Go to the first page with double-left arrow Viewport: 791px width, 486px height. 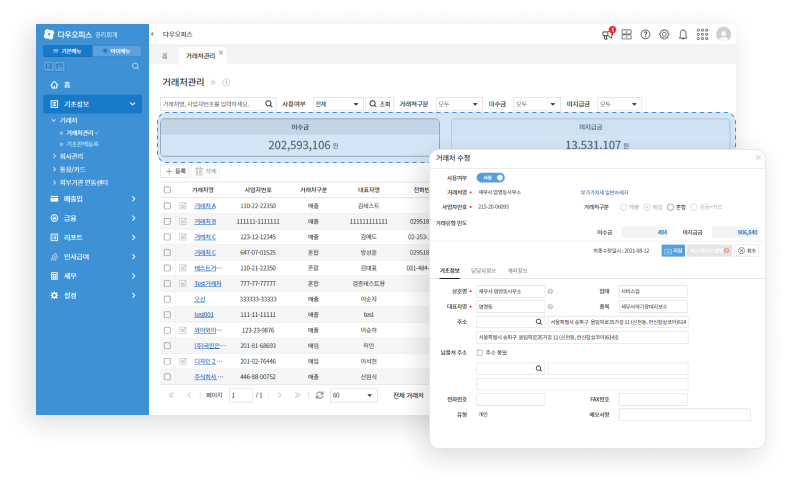pos(172,395)
